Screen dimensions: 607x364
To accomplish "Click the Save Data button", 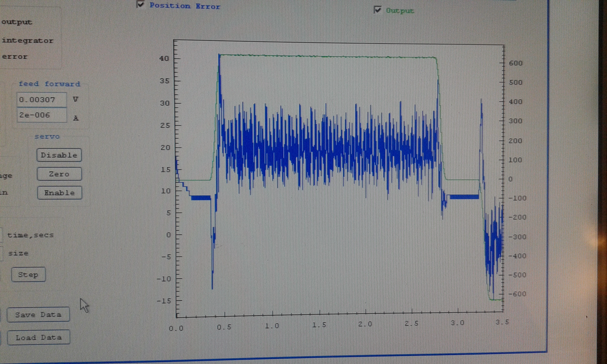I will pos(38,314).
